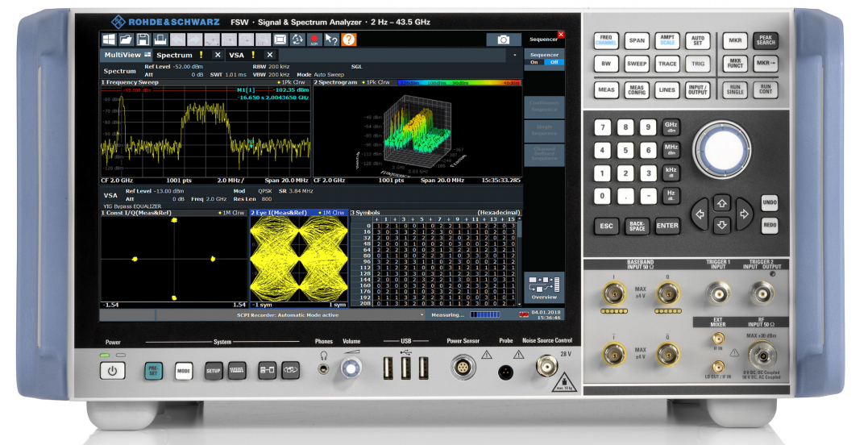Viewport: 868px width, 445px height.
Task: Start SCPI recording with red record icon
Action: coord(315,40)
